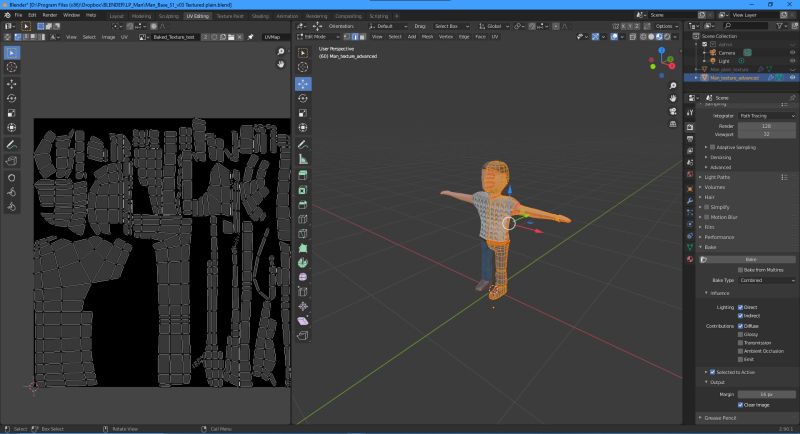Image resolution: width=800 pixels, height=434 pixels.
Task: Open the Bake Type dropdown showing Combined
Action: [x=766, y=280]
